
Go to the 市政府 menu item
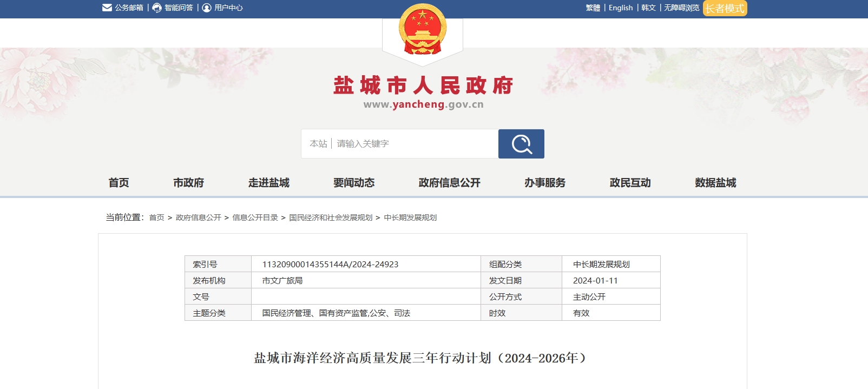click(188, 183)
